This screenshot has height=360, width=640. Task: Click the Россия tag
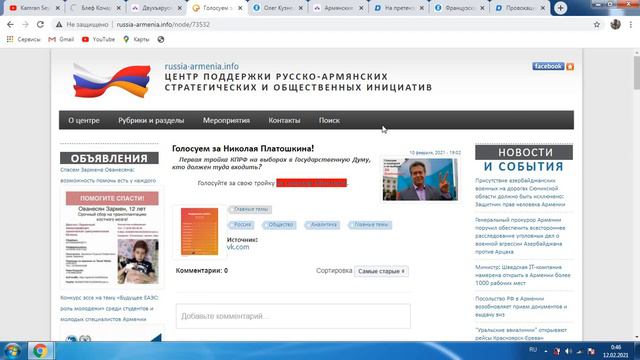(x=242, y=224)
